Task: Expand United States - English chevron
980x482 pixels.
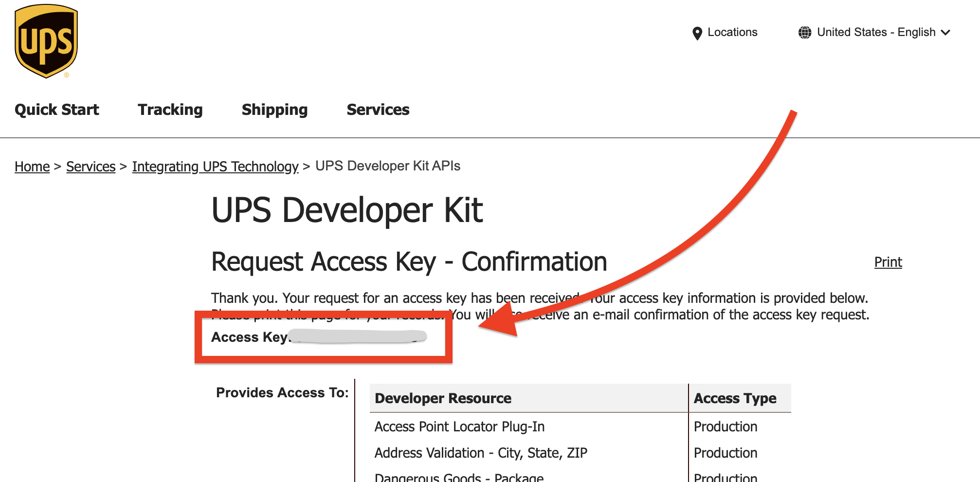Action: [945, 33]
